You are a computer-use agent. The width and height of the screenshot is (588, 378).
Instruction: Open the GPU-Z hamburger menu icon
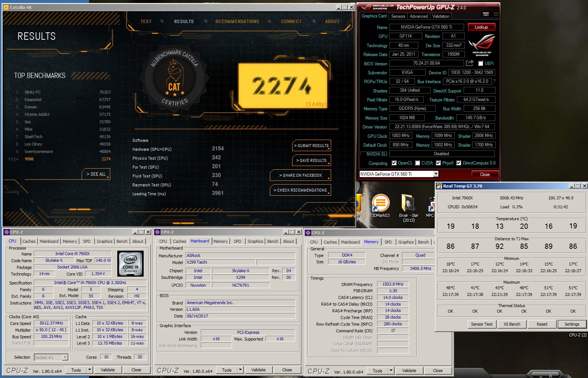click(496, 14)
